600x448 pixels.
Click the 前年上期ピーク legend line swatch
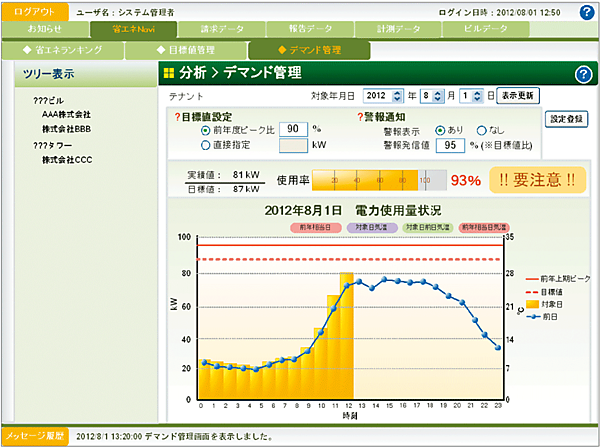pyautogui.click(x=532, y=279)
